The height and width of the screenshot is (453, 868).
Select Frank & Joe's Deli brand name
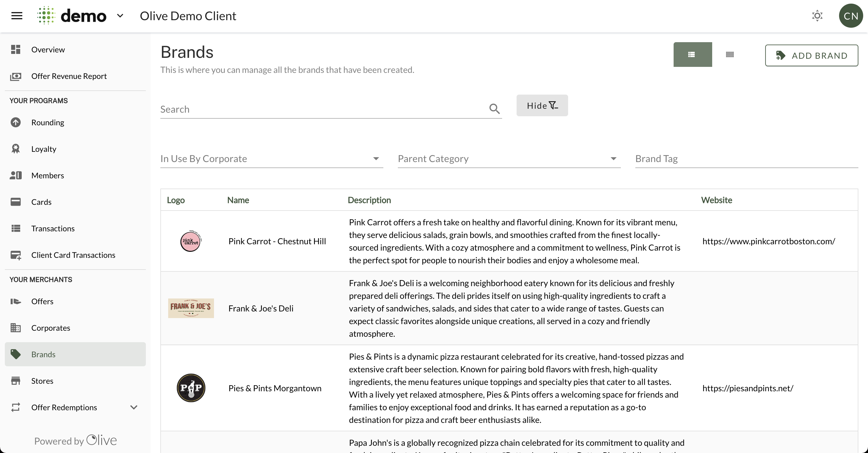pyautogui.click(x=261, y=308)
